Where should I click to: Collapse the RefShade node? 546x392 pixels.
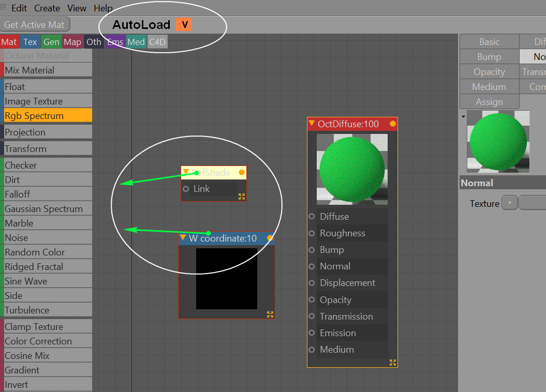click(186, 172)
